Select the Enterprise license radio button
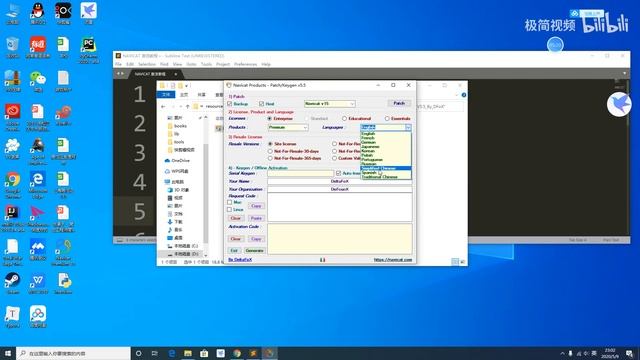 pos(270,118)
